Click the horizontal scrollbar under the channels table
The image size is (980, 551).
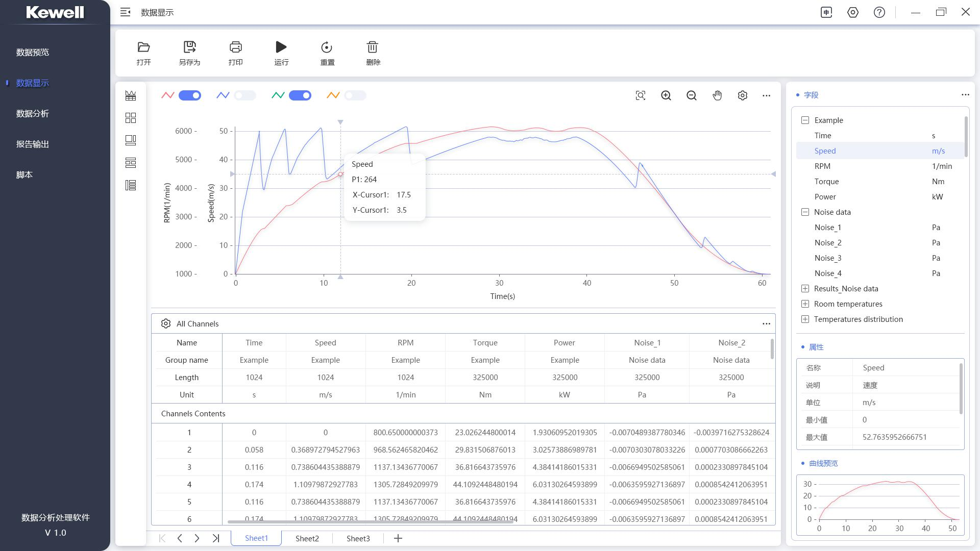pos(370,521)
